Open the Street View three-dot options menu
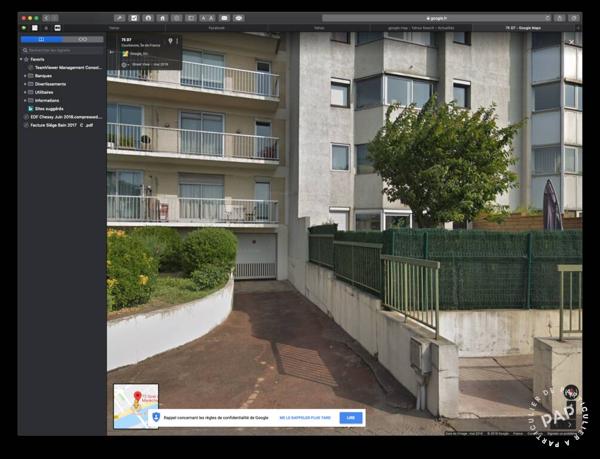This screenshot has width=600, height=459. (x=177, y=41)
